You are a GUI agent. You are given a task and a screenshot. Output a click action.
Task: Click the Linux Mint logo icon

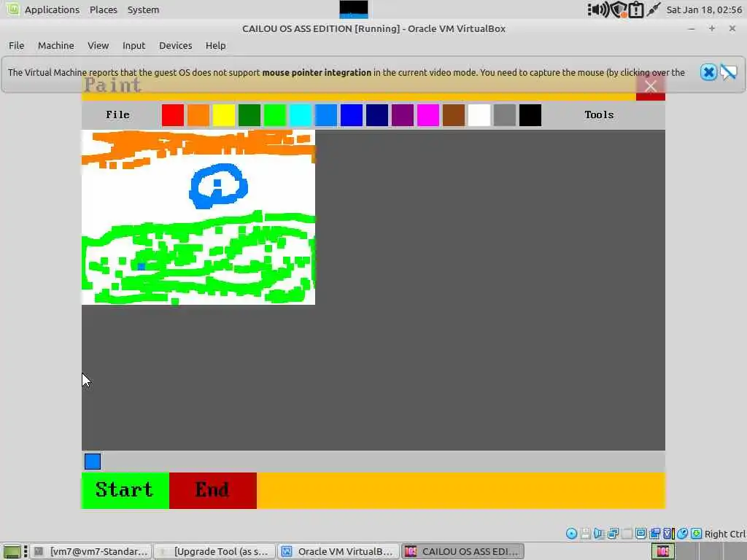[13, 9]
